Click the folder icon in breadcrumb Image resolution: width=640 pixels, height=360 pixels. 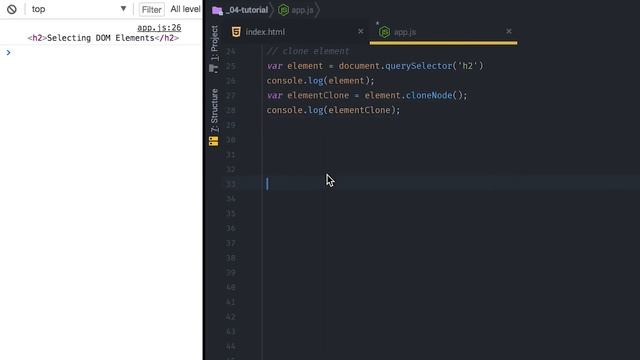coord(217,10)
